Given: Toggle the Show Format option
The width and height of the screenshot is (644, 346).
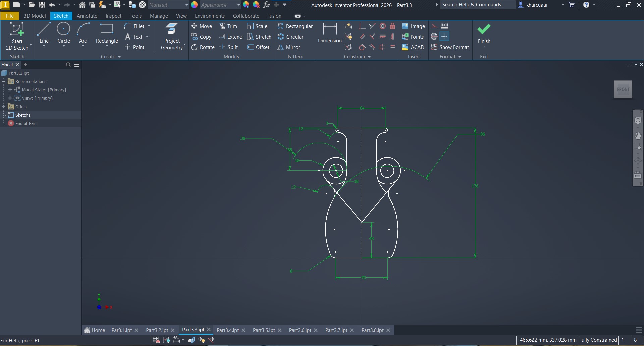Looking at the screenshot, I should tap(450, 47).
